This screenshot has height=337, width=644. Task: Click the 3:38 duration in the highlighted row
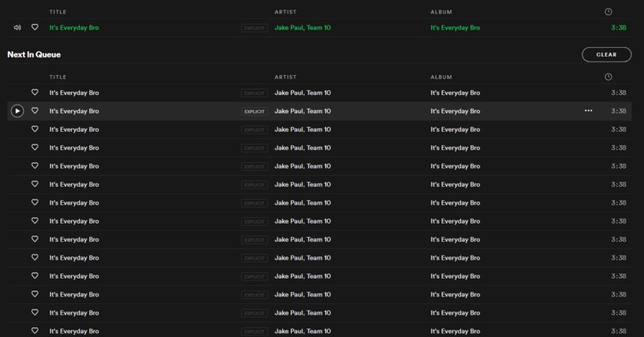[618, 111]
